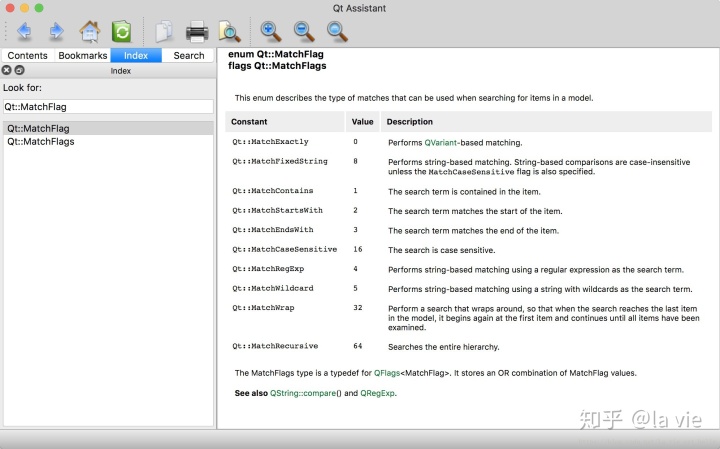
Task: Reset zoom with the plain magnifier icon
Action: (337, 32)
